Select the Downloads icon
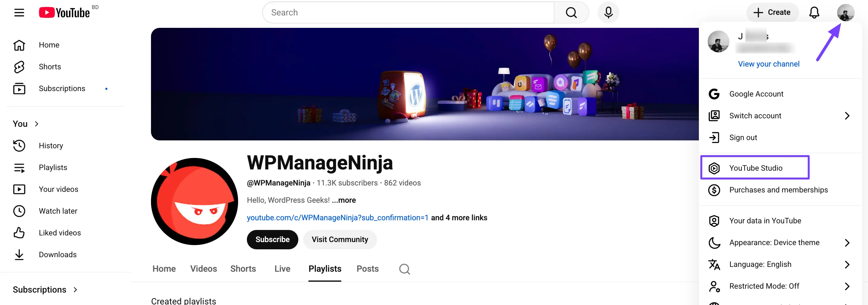Screen dimensions: 868x305 [19, 254]
